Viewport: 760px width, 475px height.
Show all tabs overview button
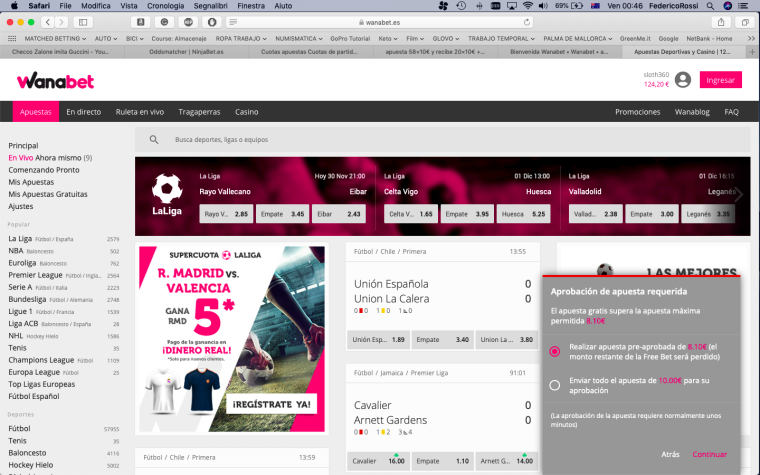tap(744, 22)
